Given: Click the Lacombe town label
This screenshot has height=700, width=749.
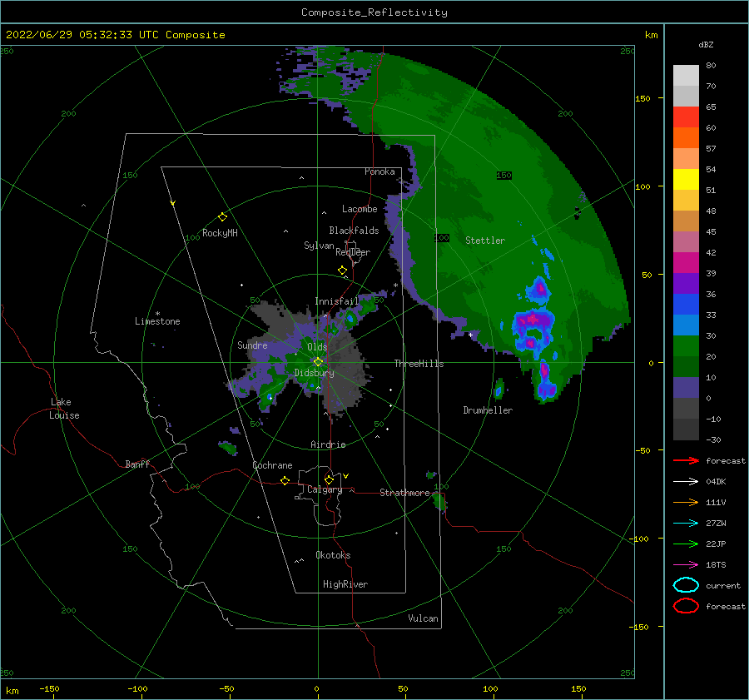Looking at the screenshot, I should coord(360,209).
